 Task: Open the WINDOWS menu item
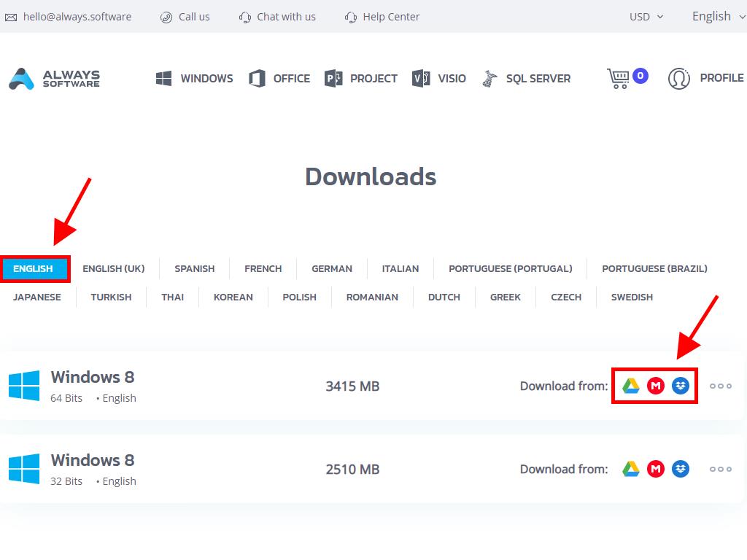(x=206, y=79)
